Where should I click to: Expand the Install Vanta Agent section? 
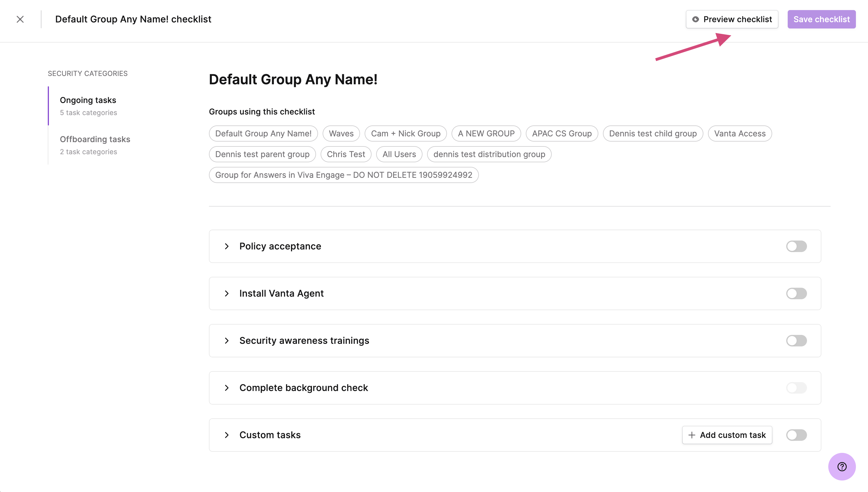click(x=227, y=294)
